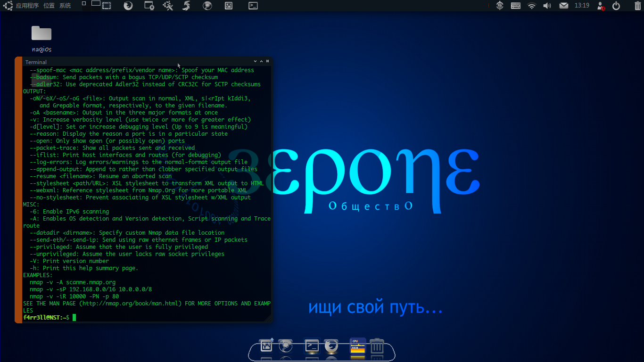This screenshot has width=644, height=362.
Task: Open the keyboard layout indicator
Action: [x=516, y=6]
